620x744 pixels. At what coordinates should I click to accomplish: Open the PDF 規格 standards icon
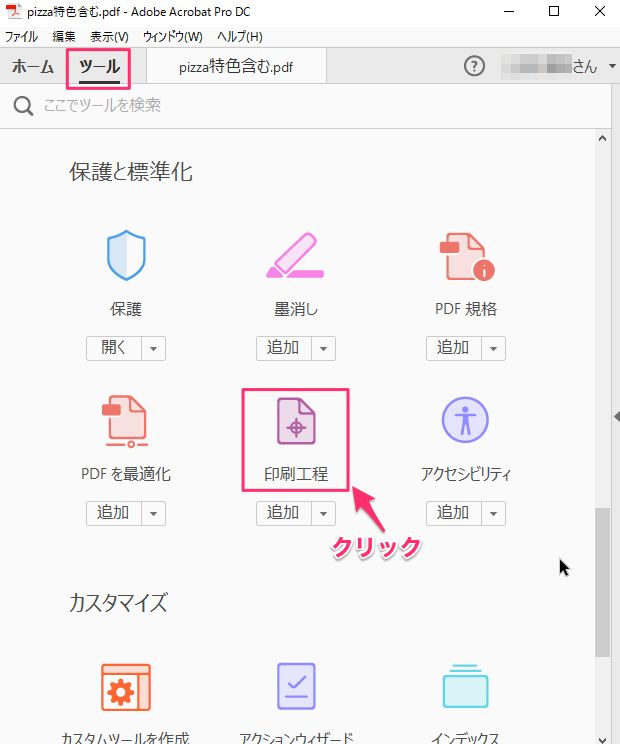click(x=466, y=256)
